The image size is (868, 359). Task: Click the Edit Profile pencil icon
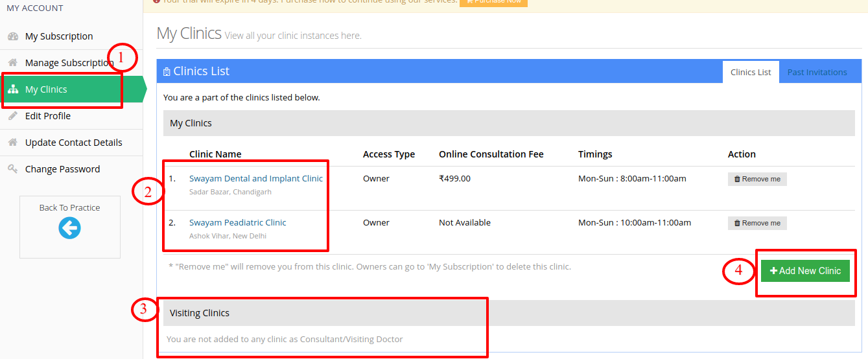pos(13,116)
